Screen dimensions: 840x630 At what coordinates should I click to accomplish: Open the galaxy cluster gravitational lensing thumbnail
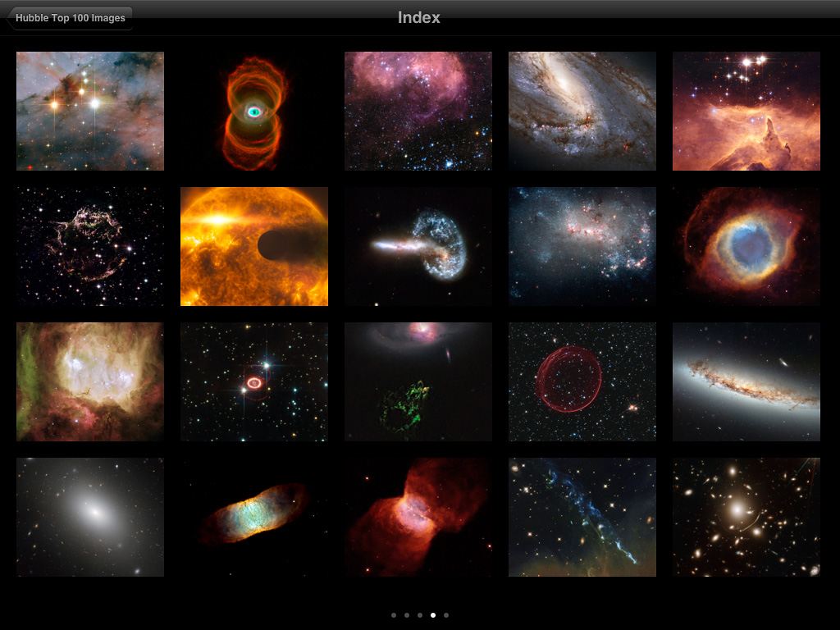746,517
